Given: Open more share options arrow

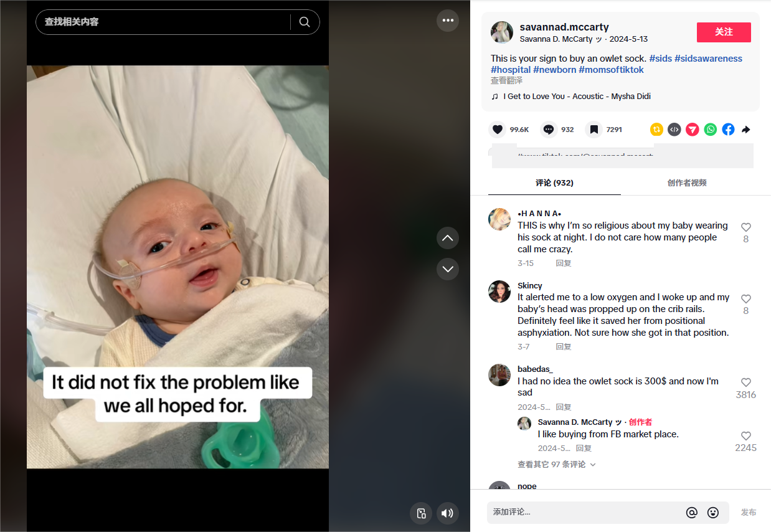Looking at the screenshot, I should tap(746, 130).
